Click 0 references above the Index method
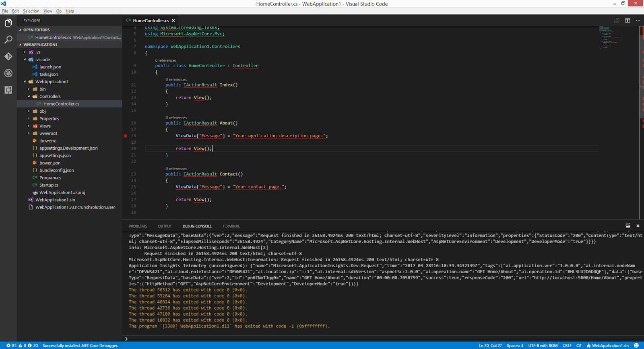 pos(176,80)
